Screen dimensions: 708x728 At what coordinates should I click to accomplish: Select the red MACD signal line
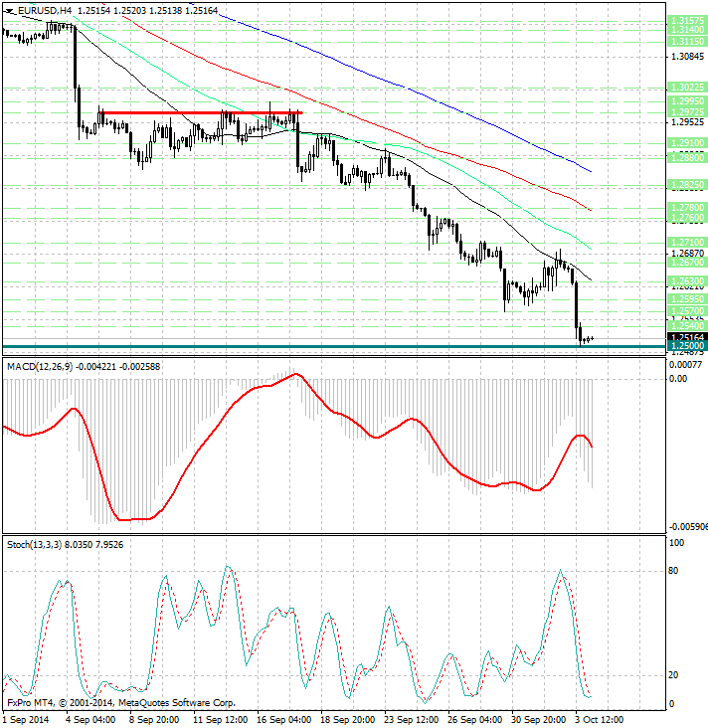297,447
